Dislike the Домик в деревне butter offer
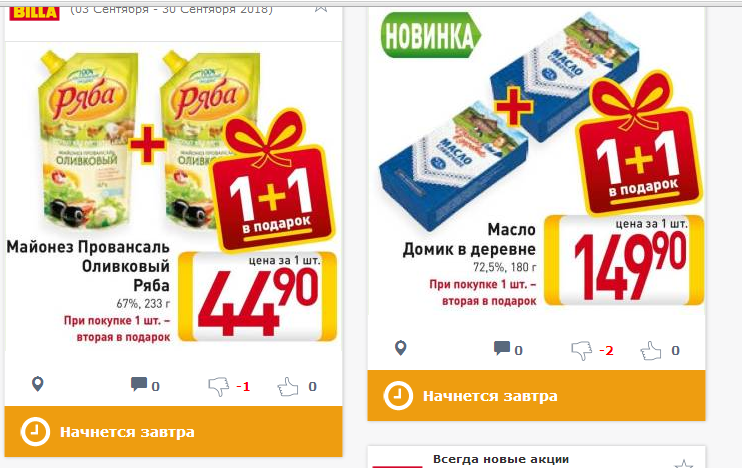The image size is (742, 468). pos(582,351)
